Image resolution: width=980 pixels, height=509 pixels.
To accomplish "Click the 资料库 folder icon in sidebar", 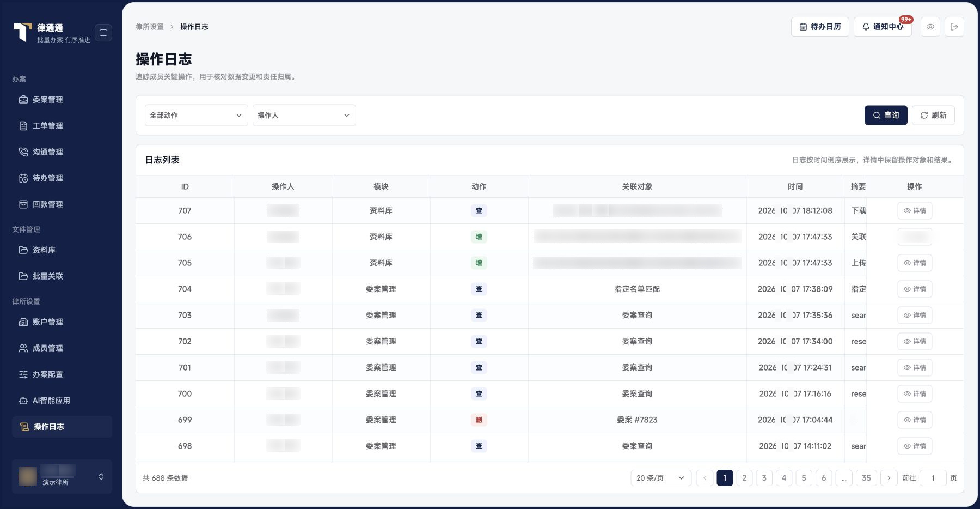I will [23, 250].
